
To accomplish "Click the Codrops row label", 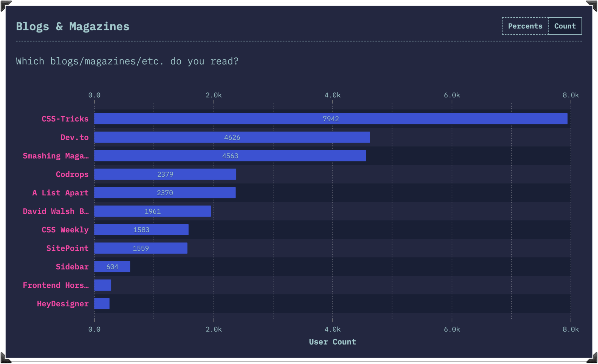I will [72, 174].
